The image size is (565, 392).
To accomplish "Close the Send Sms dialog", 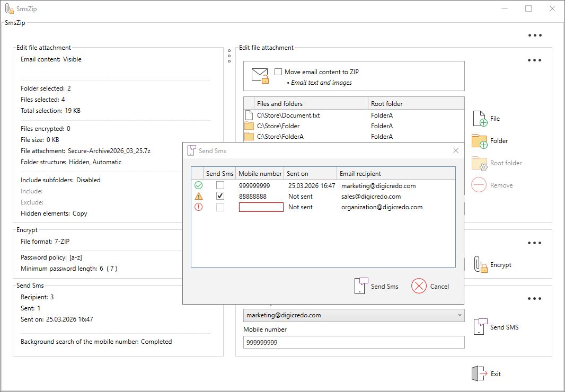I will [455, 150].
